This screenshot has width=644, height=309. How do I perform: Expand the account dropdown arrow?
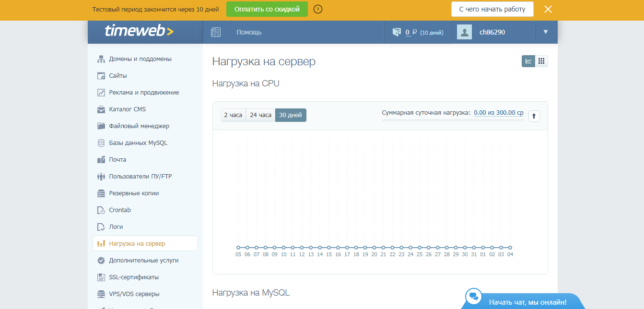[546, 32]
